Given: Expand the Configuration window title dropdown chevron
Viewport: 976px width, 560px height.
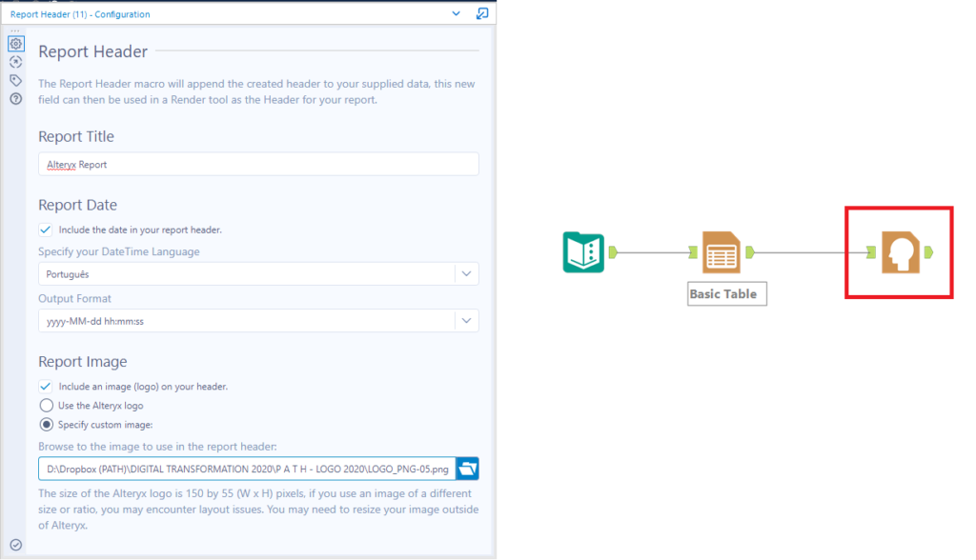Looking at the screenshot, I should (x=456, y=13).
